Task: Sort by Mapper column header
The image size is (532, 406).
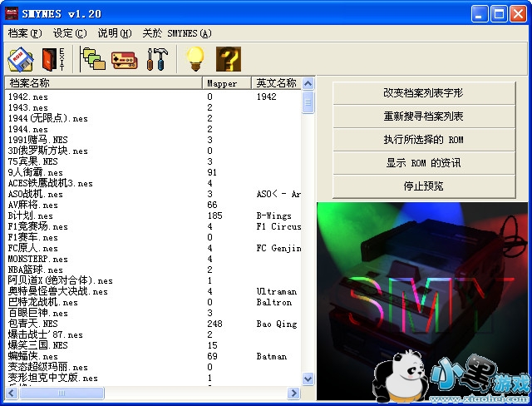Action: click(x=227, y=83)
